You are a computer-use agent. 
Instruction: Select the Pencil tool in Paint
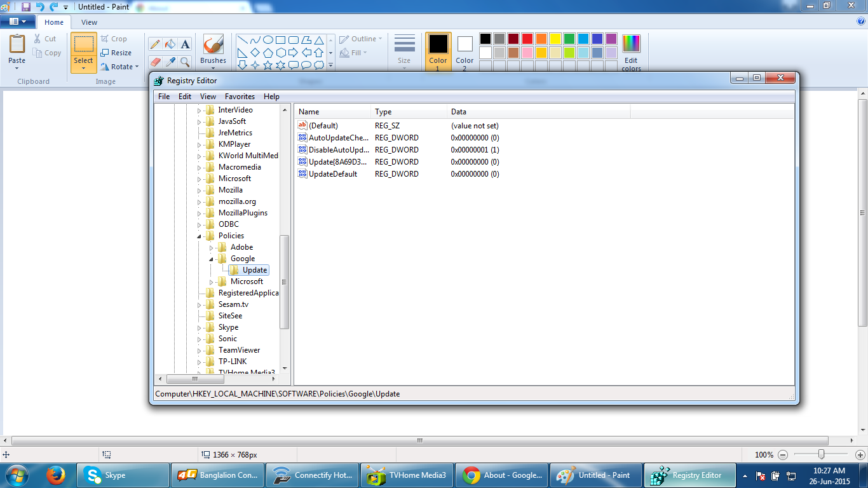154,44
